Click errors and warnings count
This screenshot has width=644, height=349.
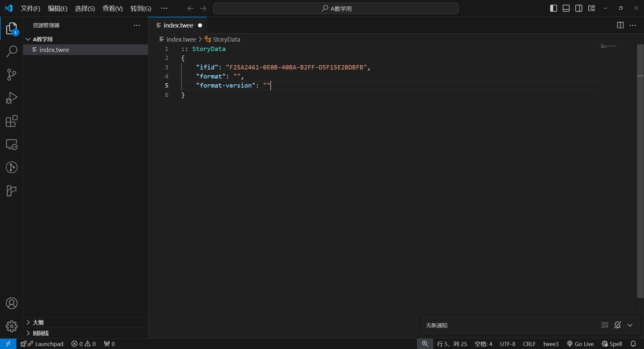pyautogui.click(x=84, y=344)
